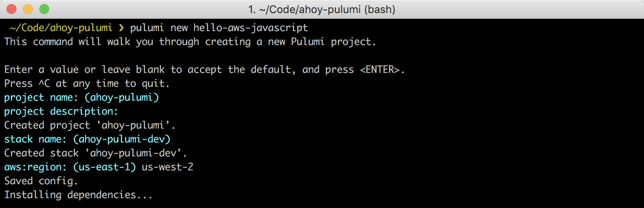The width and height of the screenshot is (644, 208).
Task: Click the '~/Code/ahoy-pulumi' prompt path
Action: (x=61, y=28)
